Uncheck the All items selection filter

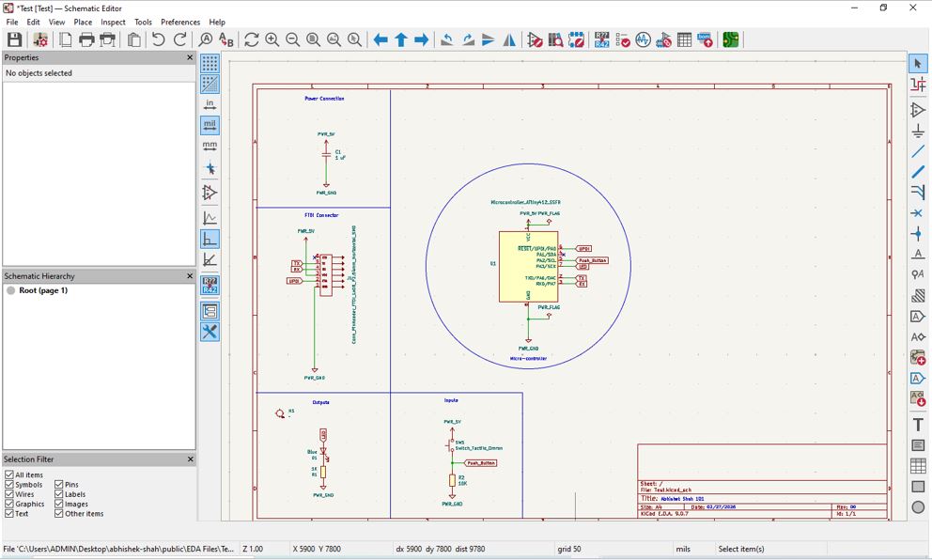pos(9,475)
